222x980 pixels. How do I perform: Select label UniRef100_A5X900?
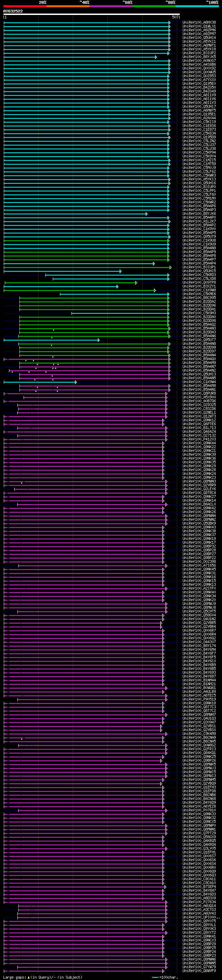click(199, 397)
